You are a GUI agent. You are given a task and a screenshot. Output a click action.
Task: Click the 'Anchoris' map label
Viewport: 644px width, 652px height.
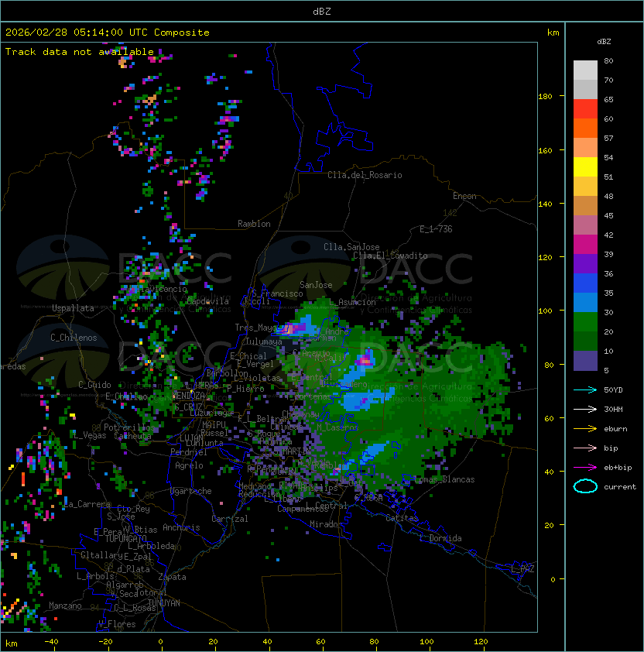181,527
